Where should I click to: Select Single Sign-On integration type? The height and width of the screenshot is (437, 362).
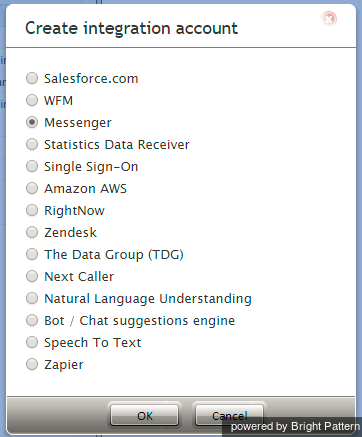(x=32, y=166)
